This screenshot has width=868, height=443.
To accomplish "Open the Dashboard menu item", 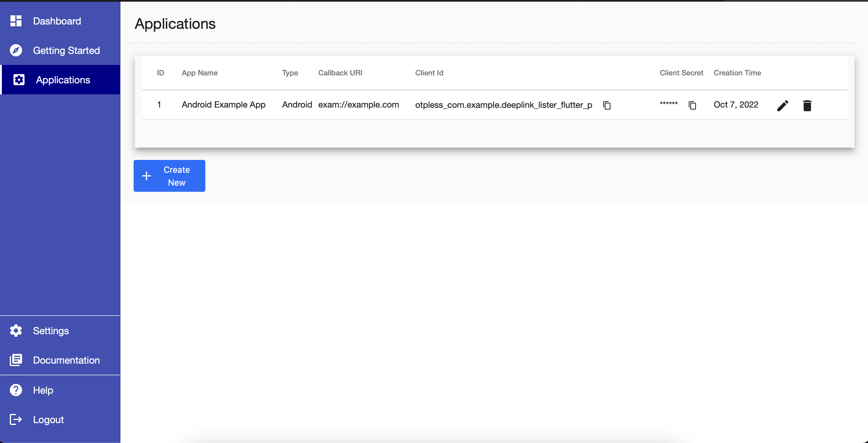I will [57, 21].
